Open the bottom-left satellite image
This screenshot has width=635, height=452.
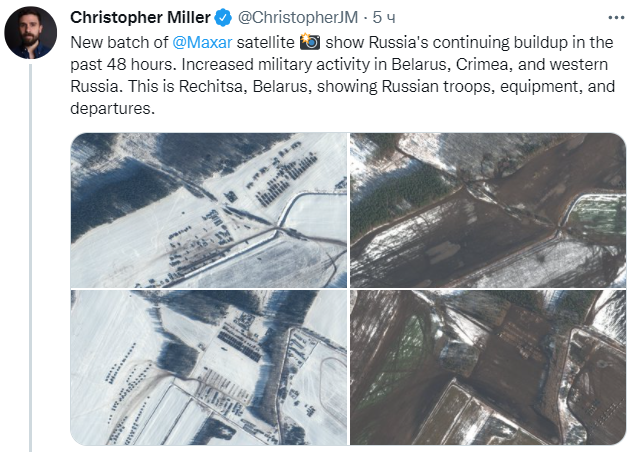(x=208, y=367)
